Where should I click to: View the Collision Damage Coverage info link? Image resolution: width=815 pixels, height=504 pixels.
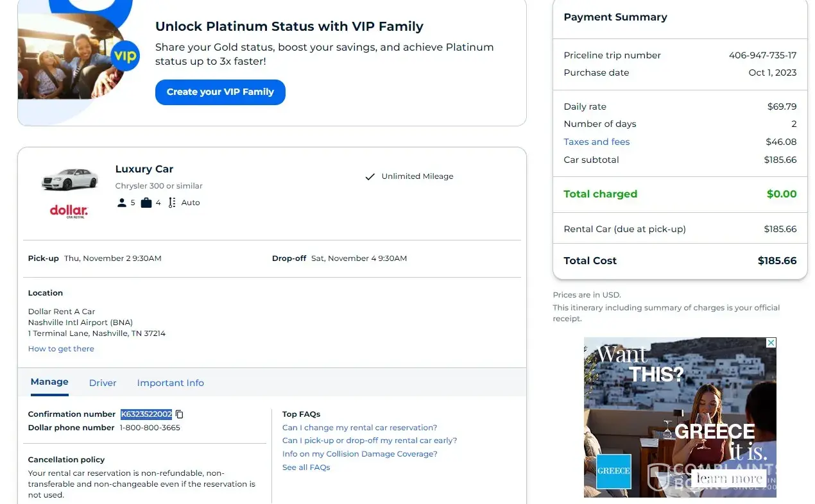(x=359, y=454)
